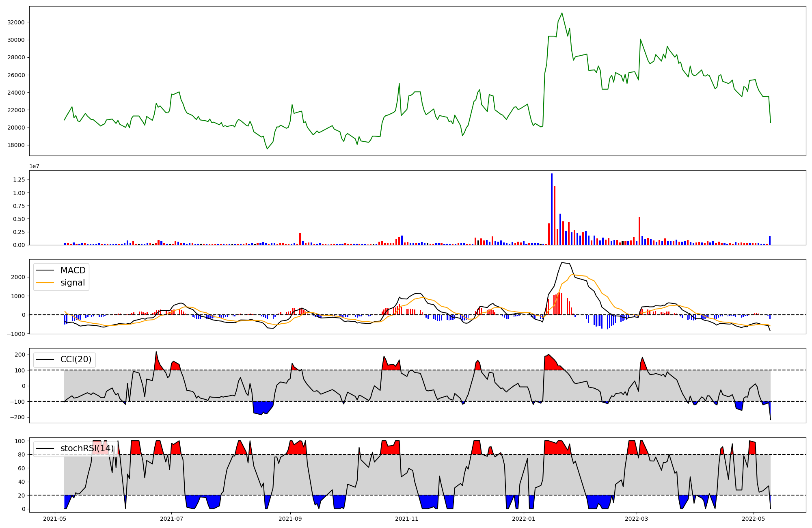Screen dimensions: 812x528
Task: Click the black MACD legend line sample
Action: pos(45,270)
